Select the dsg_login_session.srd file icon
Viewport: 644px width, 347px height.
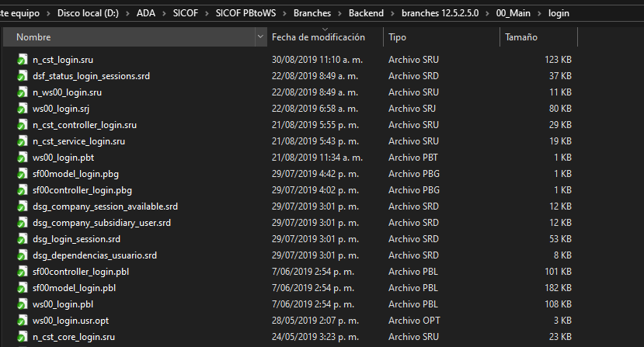tap(23, 239)
